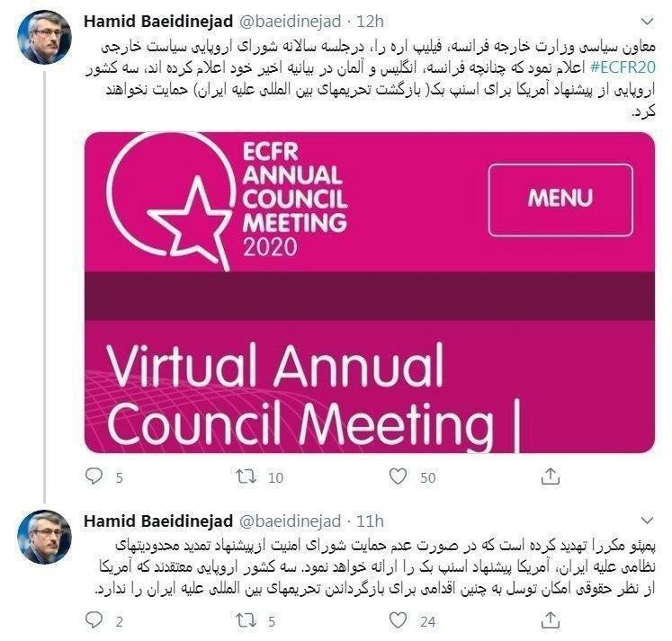Click the MENU button on ECFR card
The image size is (672, 641).
coord(560,200)
